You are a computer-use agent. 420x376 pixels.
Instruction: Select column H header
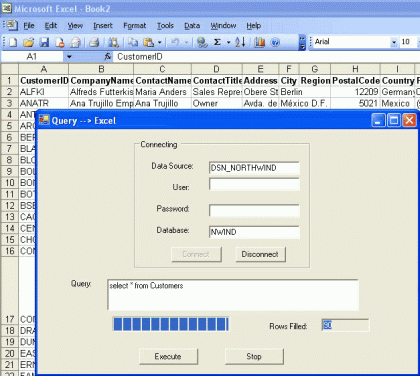[x=355, y=69]
